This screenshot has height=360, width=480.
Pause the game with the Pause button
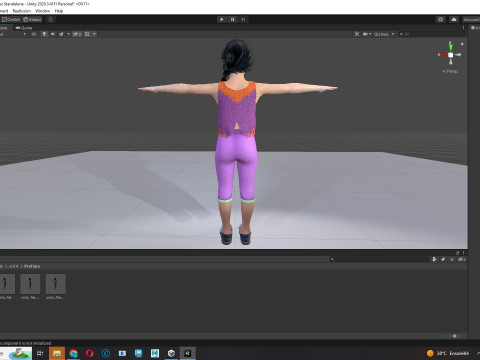pos(232,19)
